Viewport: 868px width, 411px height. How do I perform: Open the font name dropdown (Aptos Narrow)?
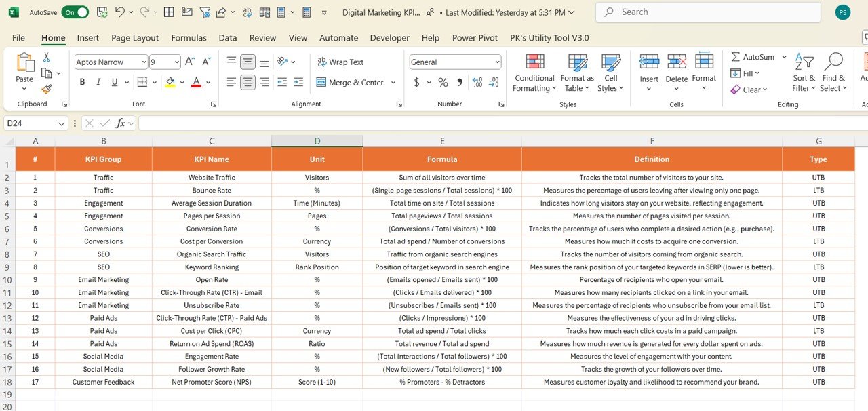pyautogui.click(x=144, y=62)
